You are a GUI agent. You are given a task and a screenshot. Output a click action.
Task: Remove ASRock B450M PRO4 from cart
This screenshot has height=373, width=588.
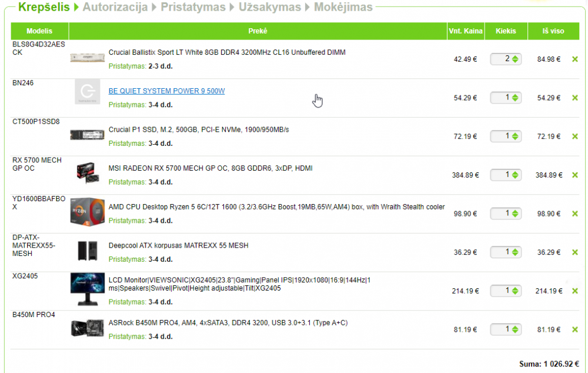[x=574, y=330]
